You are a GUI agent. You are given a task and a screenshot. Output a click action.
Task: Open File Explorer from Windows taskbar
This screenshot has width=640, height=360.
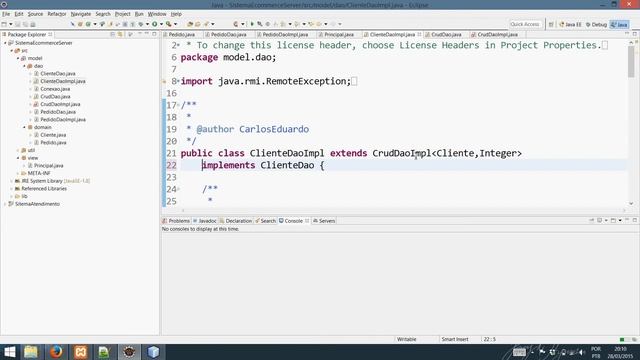31,352
